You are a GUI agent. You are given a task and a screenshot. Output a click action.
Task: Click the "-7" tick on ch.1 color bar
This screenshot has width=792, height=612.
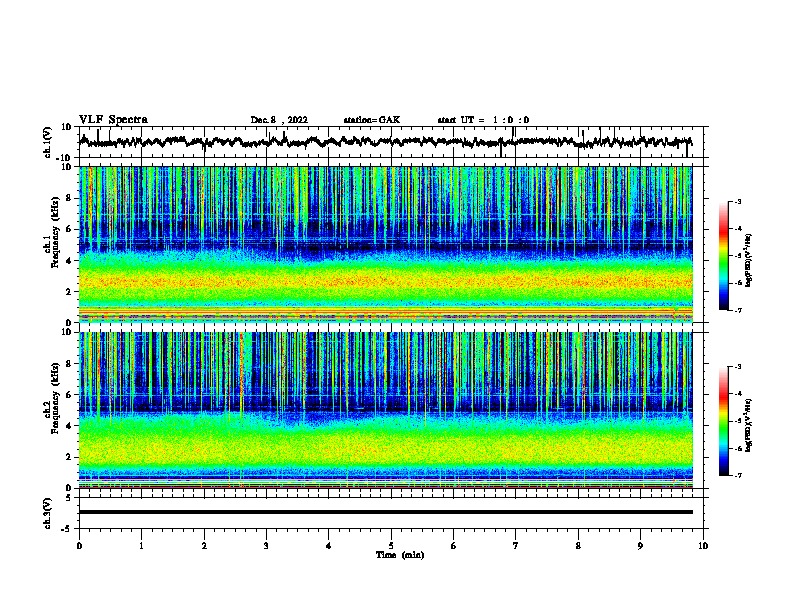tap(738, 310)
